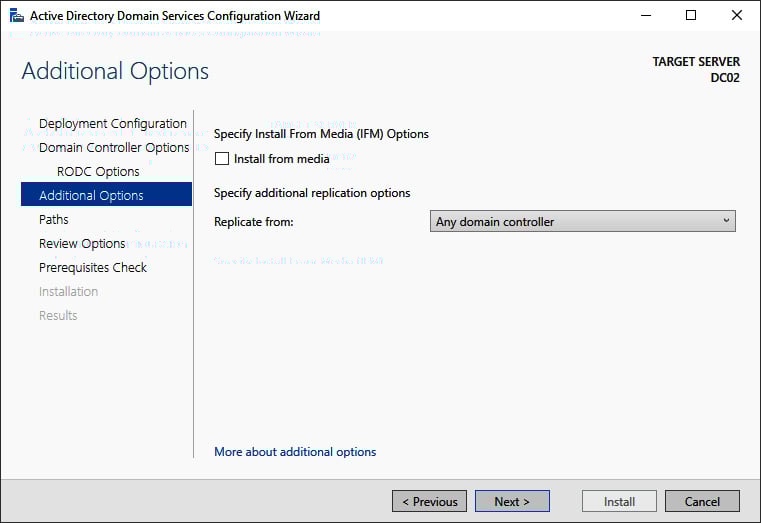Viewport: 761px width, 523px height.
Task: Go to Domain Controller Options step
Action: coord(114,147)
